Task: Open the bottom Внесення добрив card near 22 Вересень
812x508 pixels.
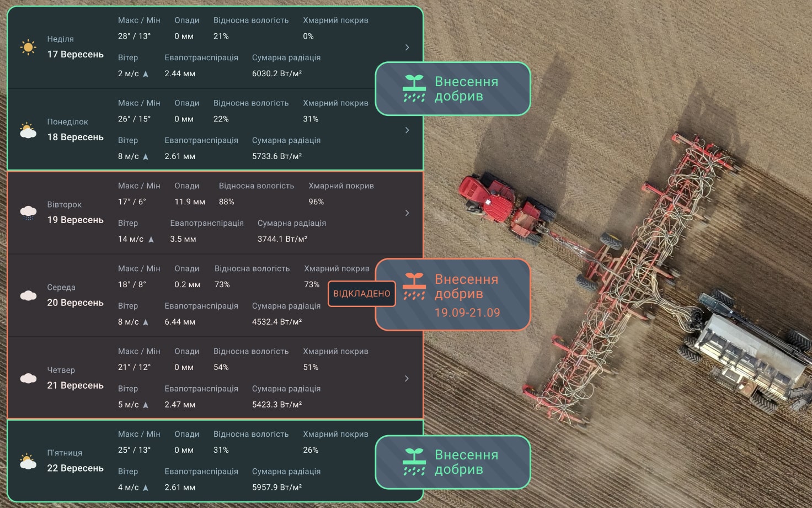Action: pos(453,462)
